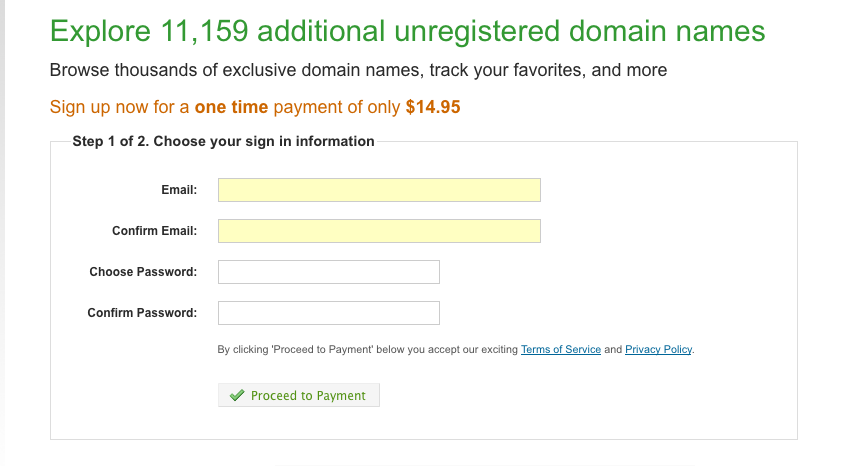Click the green checkmark icon on the payment button

[237, 396]
